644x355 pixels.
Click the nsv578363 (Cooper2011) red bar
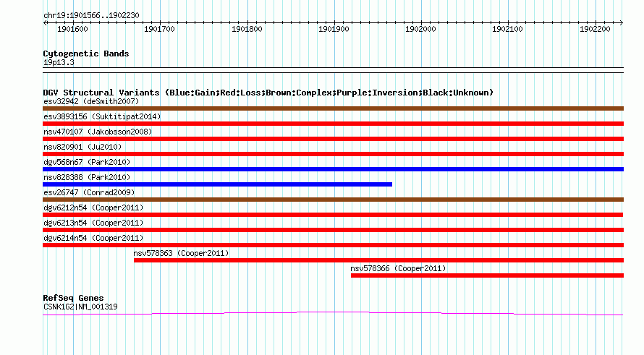(x=378, y=260)
